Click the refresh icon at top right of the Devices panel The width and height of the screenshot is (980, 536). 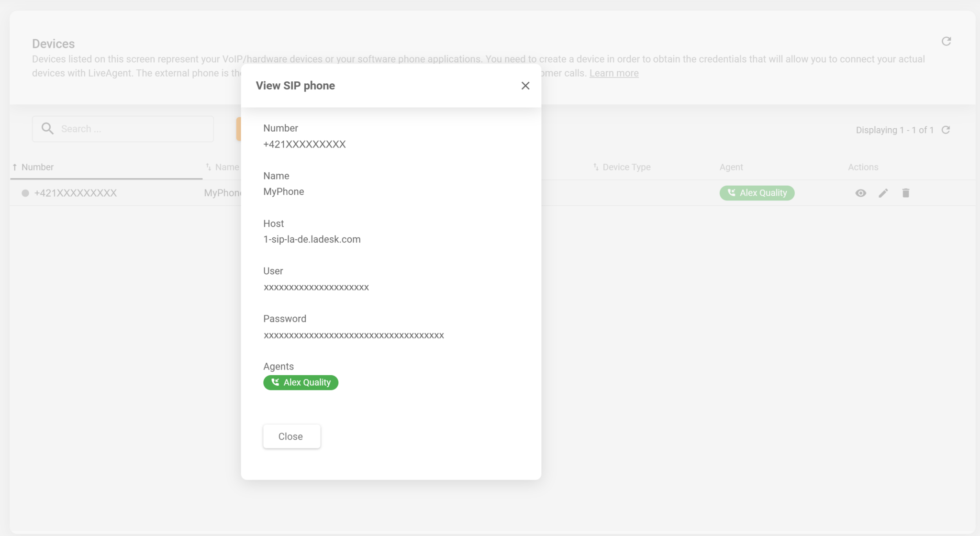(946, 42)
